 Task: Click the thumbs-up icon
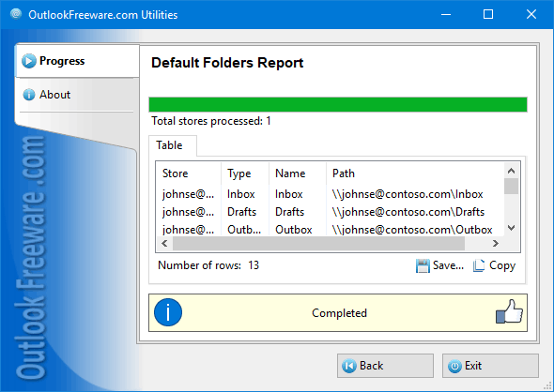point(509,311)
